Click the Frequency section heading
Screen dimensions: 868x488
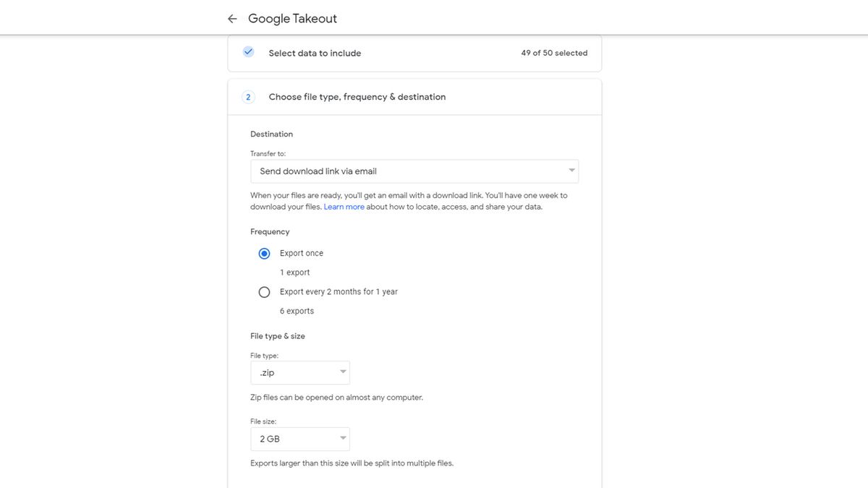(270, 231)
